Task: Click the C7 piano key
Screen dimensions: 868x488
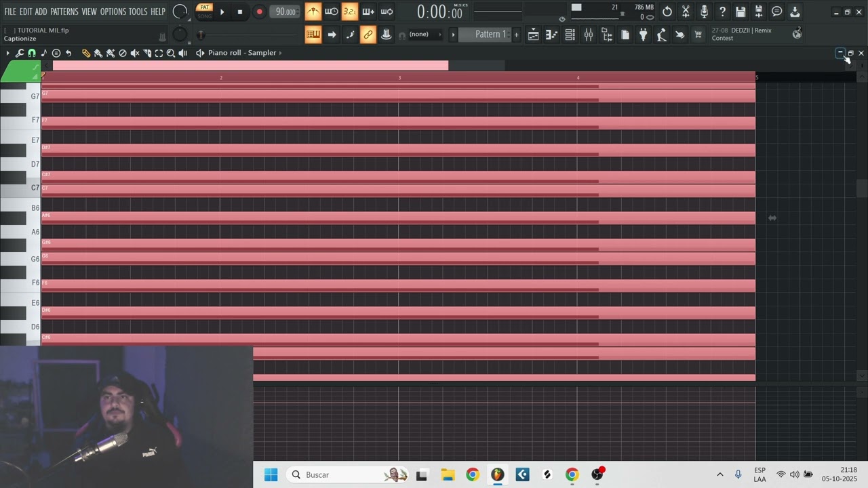Action: pyautogui.click(x=20, y=188)
